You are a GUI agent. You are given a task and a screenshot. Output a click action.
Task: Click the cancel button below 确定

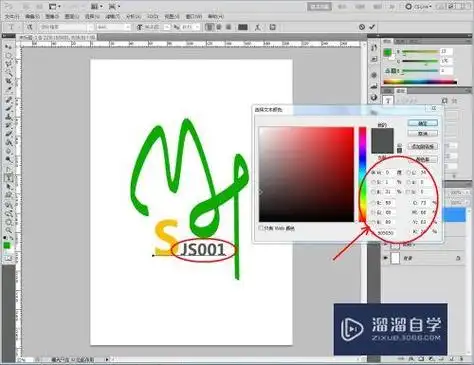(x=423, y=133)
